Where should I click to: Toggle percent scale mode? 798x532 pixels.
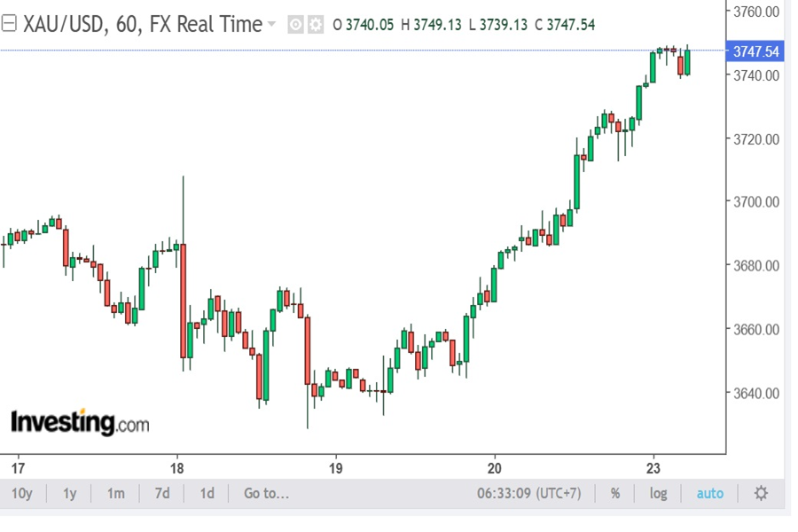coord(615,493)
